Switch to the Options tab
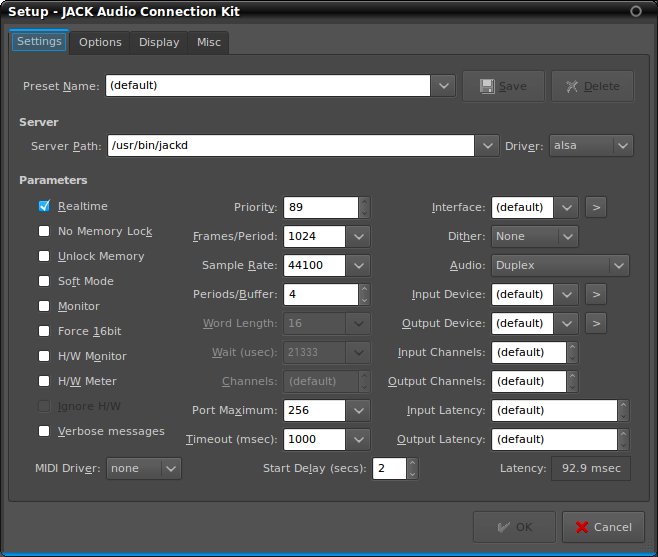Screen dimensions: 658x557 (x=100, y=42)
